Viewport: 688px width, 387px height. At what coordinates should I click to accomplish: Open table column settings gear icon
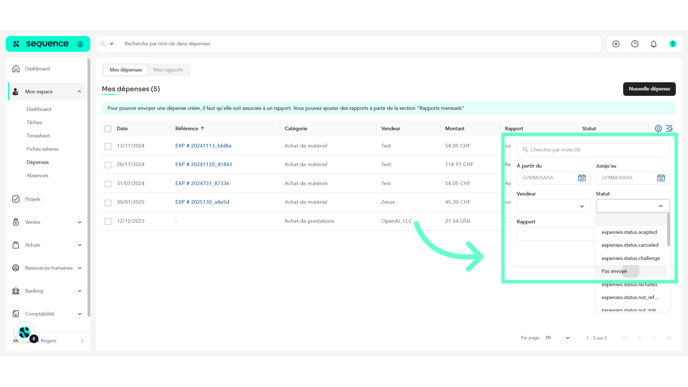point(658,129)
